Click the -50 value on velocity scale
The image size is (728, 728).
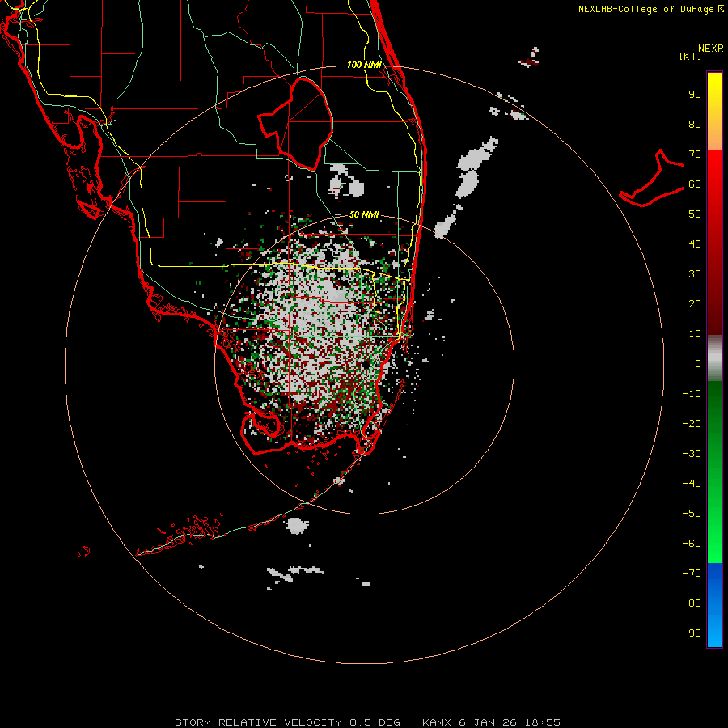pos(692,513)
